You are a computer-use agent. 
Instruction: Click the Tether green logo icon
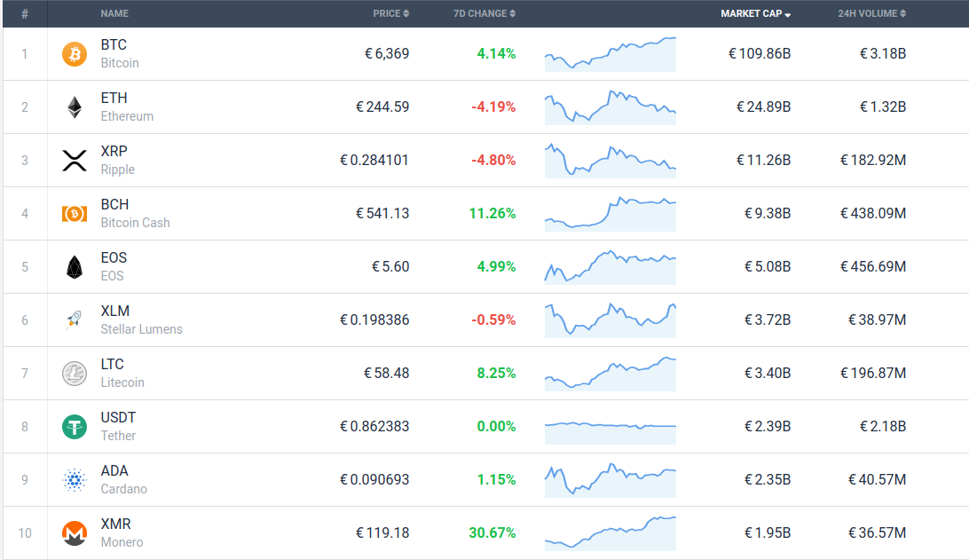(x=75, y=427)
